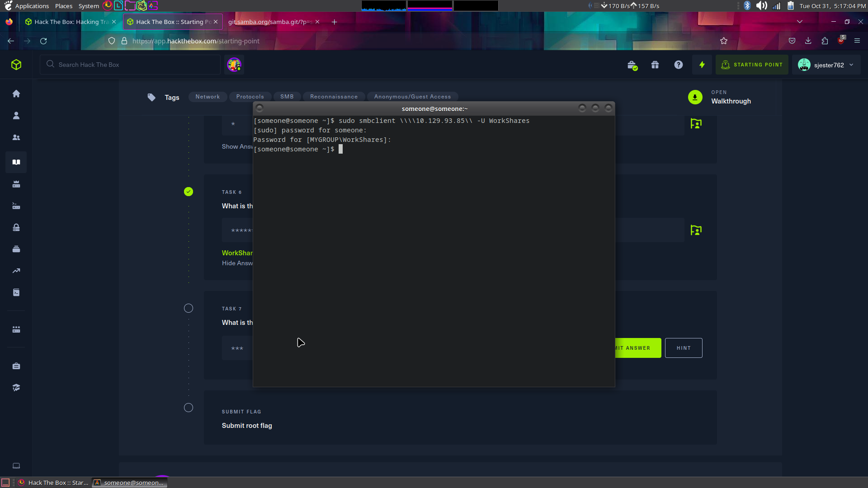Viewport: 868px width, 488px height.
Task: Click the Task 6 green completed checkmark
Action: (189, 192)
